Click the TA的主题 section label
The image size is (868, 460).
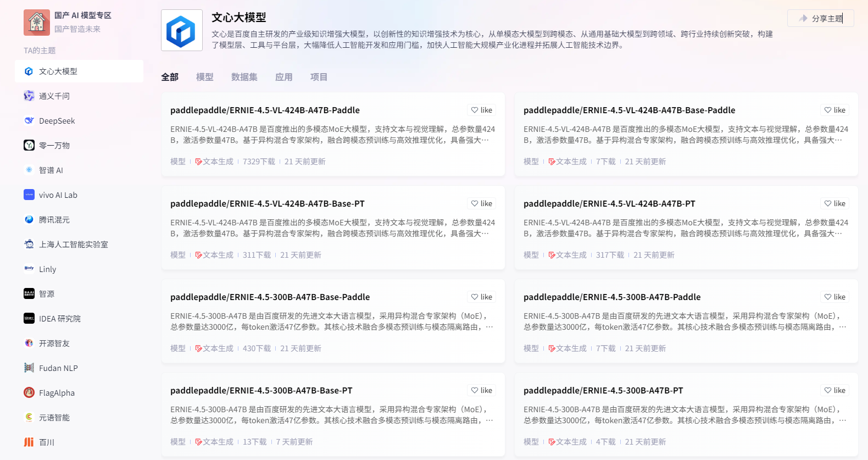tap(40, 51)
